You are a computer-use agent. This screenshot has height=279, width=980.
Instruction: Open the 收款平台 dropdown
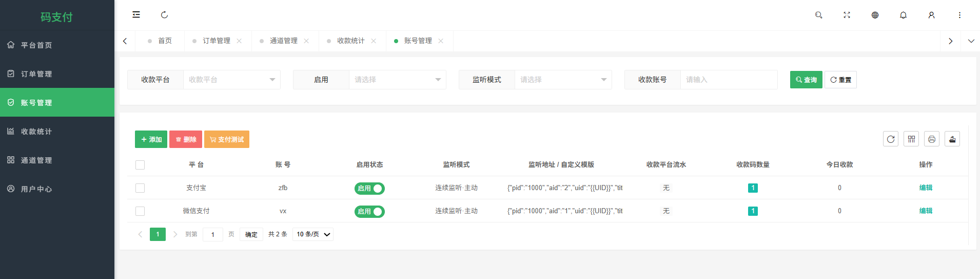[232, 80]
